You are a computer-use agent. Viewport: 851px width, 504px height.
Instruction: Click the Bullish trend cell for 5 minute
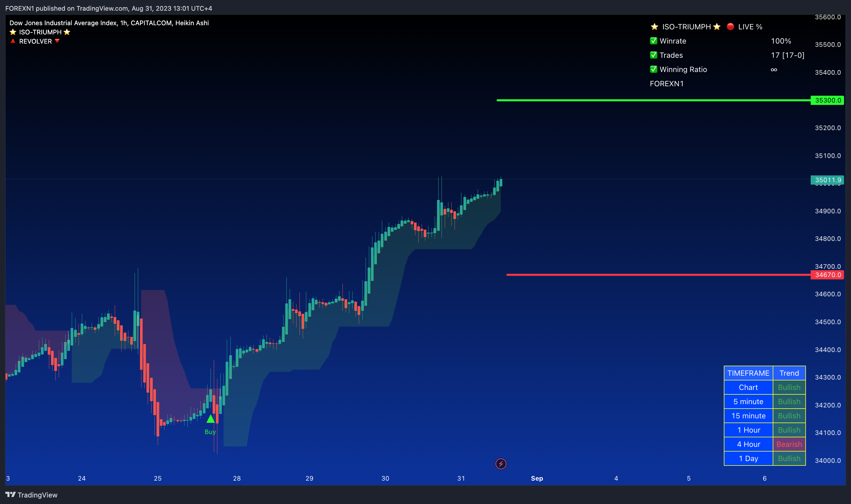coord(789,401)
